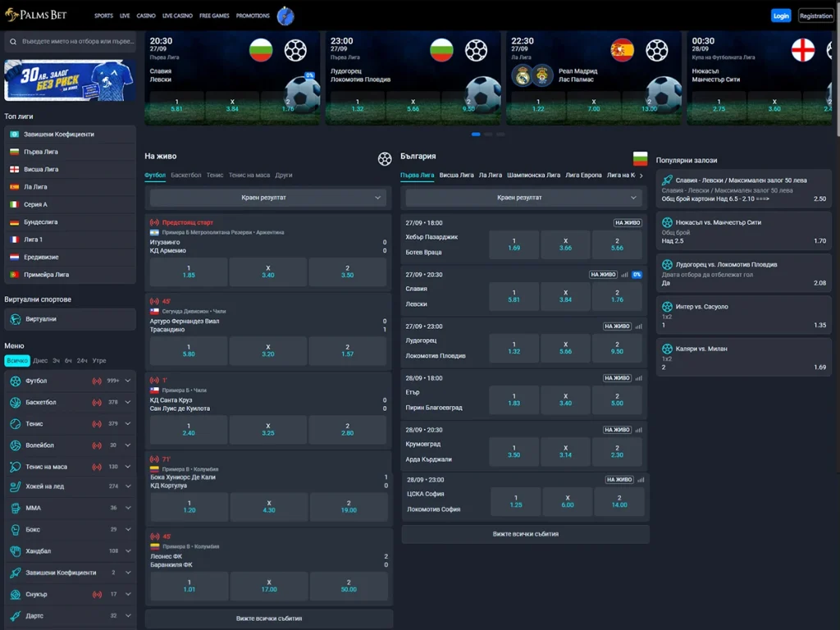Select third carousel page dot

(x=500, y=134)
